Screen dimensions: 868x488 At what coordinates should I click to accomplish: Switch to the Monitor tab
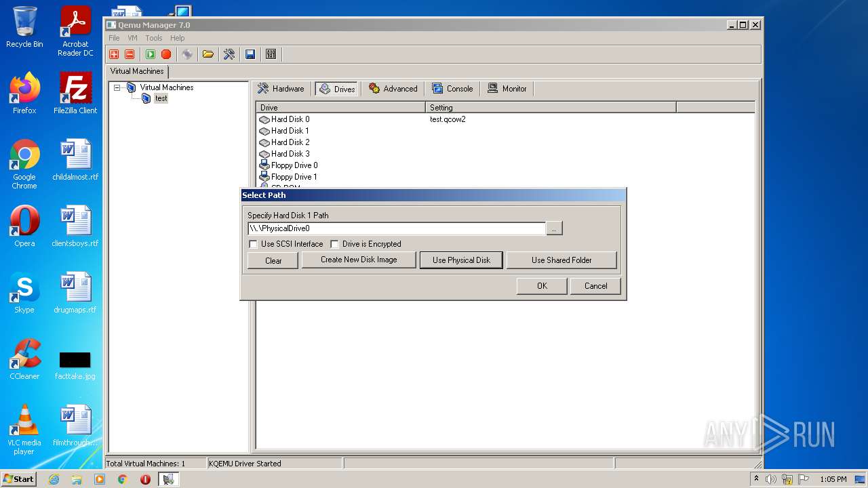click(507, 89)
